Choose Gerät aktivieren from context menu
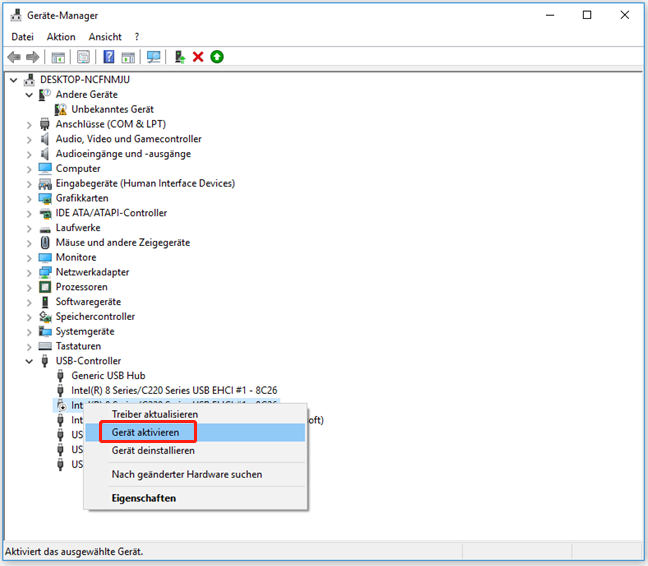The height and width of the screenshot is (566, 648). pyautogui.click(x=196, y=433)
